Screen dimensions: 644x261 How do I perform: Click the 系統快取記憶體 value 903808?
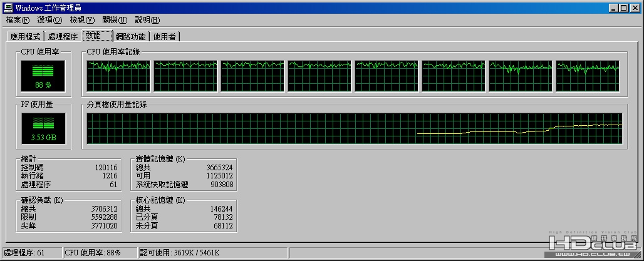coord(222,185)
